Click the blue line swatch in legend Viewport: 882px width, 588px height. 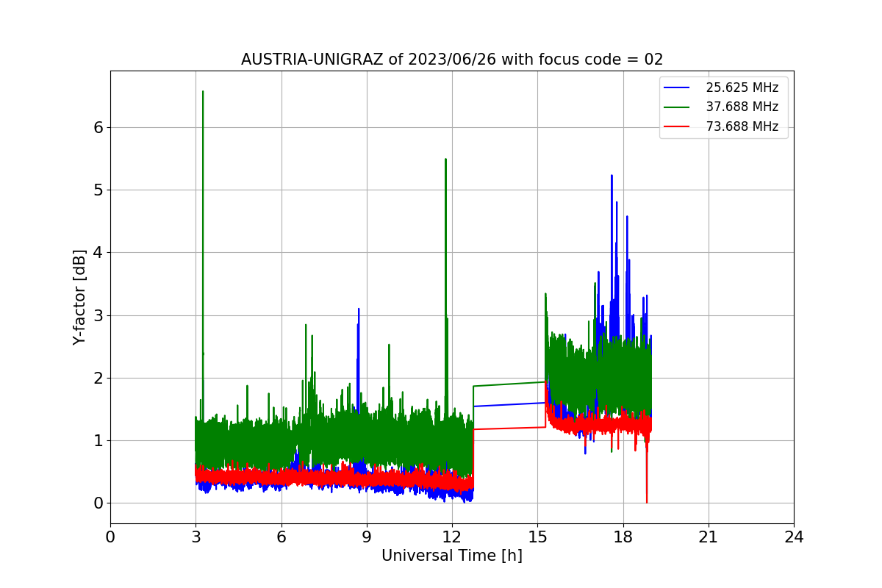677,87
